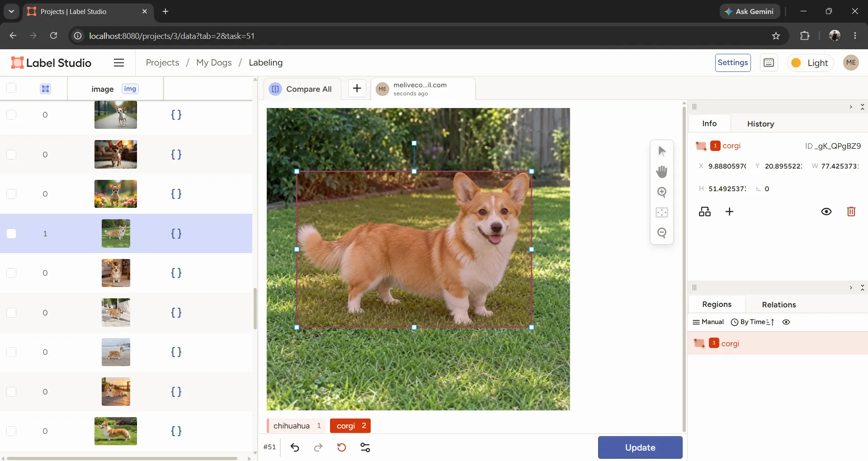This screenshot has width=868, height=461.
Task: Select the pointer move tool
Action: tap(662, 151)
